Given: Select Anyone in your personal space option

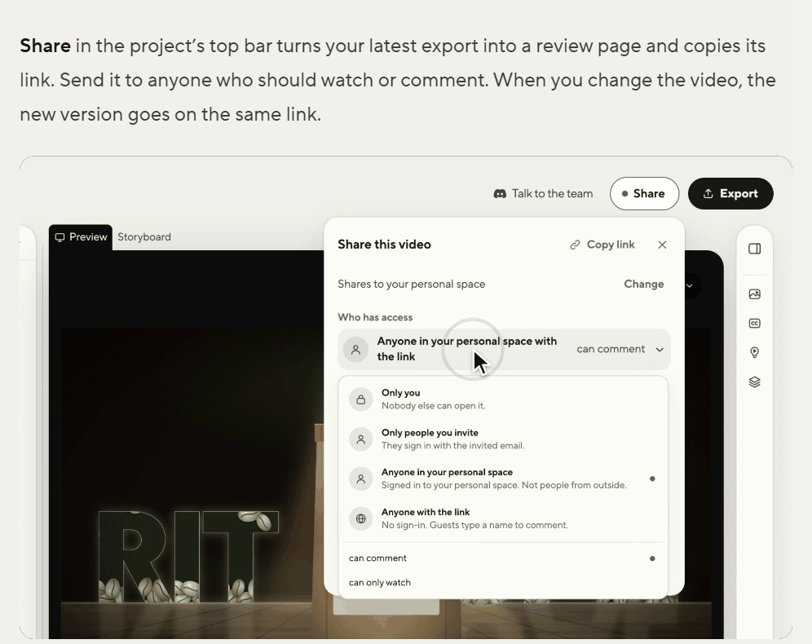Looking at the screenshot, I should point(503,479).
